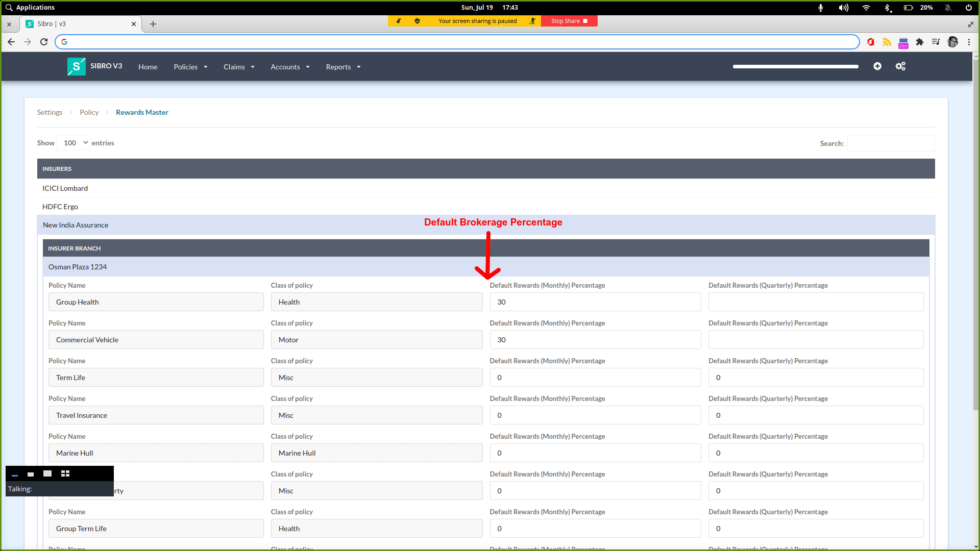Open the browser profile avatar

[x=953, y=42]
